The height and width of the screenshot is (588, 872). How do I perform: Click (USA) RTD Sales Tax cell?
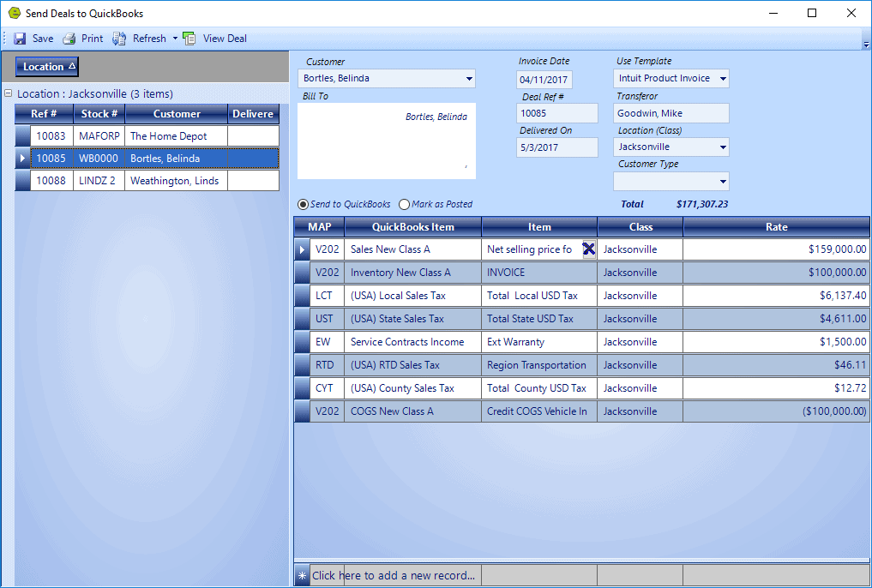tap(412, 365)
